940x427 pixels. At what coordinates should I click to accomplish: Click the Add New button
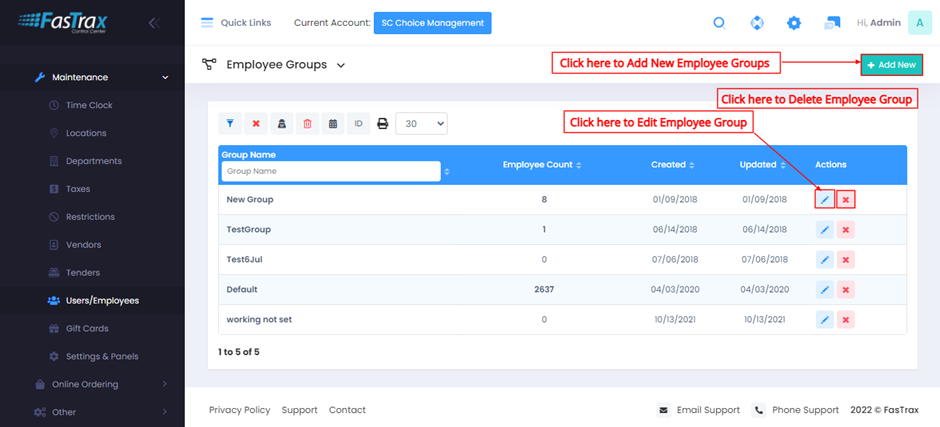891,65
